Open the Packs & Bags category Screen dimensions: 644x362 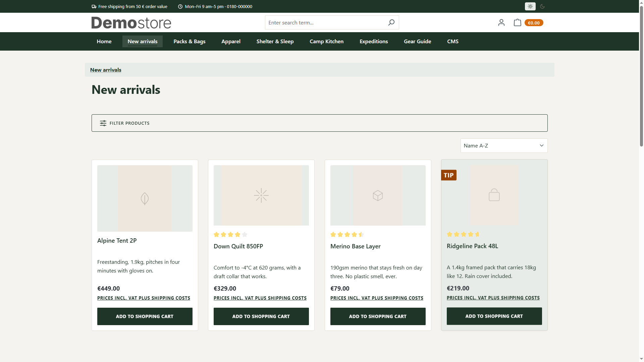[x=189, y=41]
